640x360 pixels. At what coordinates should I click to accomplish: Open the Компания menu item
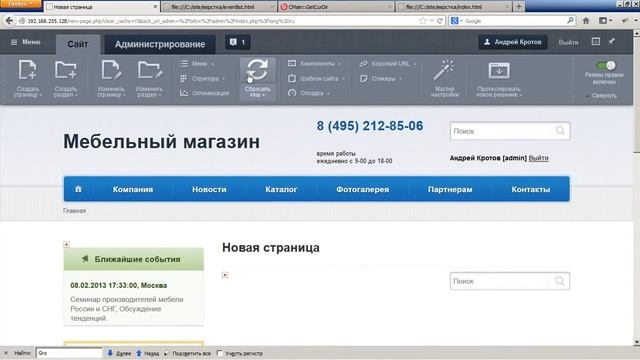pos(133,189)
